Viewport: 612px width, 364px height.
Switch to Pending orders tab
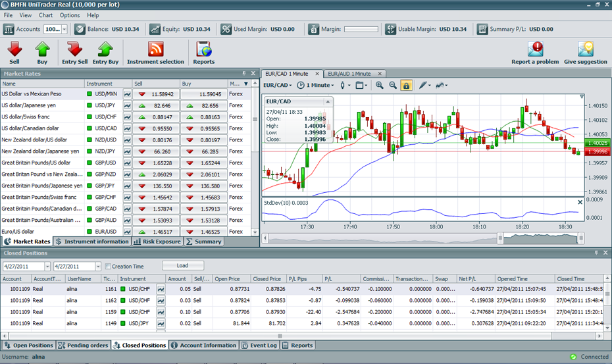point(83,346)
